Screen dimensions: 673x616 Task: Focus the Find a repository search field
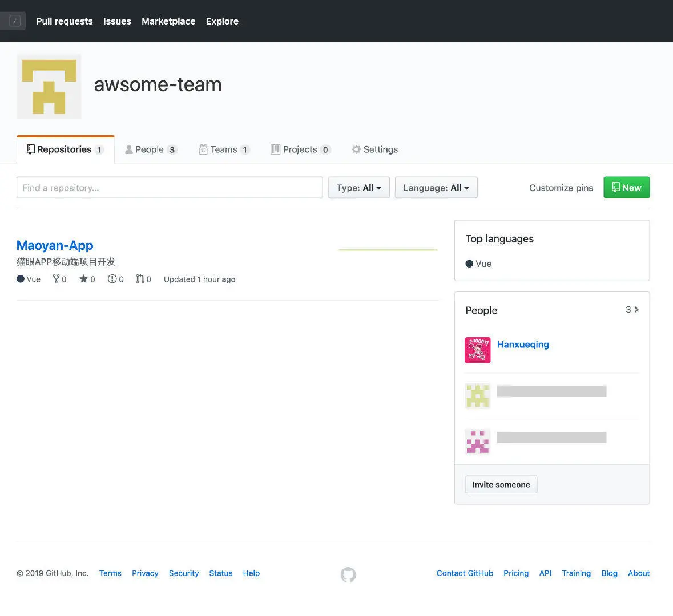click(170, 188)
